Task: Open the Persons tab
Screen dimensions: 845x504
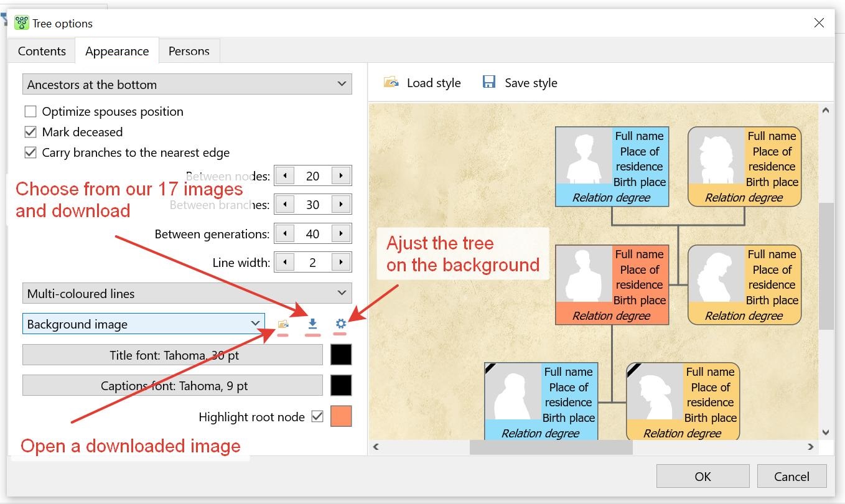Action: click(x=189, y=50)
